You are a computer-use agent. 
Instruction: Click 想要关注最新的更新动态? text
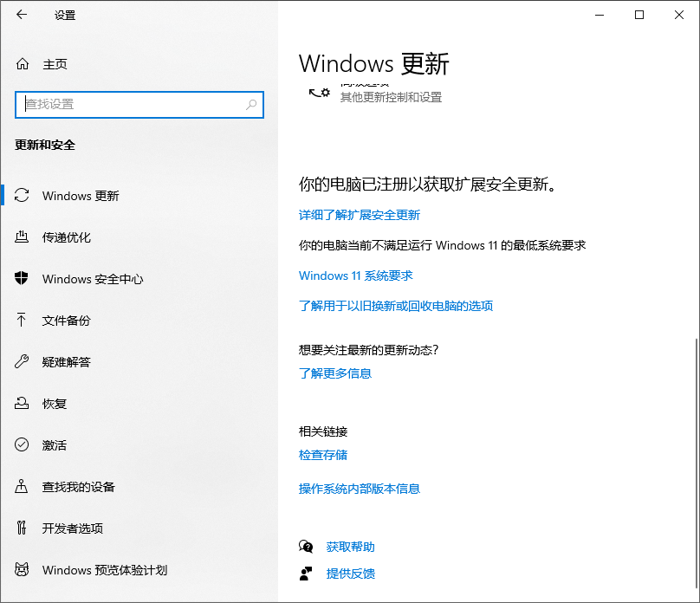tap(369, 350)
